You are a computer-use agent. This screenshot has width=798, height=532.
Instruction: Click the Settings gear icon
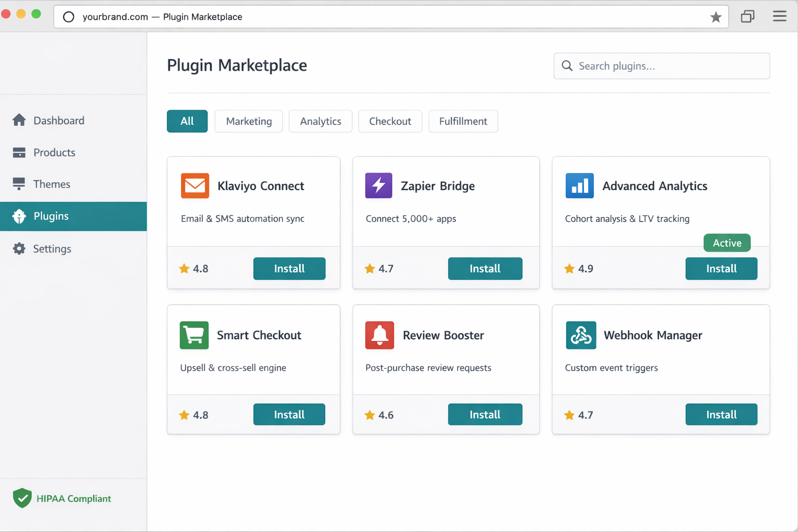click(19, 248)
